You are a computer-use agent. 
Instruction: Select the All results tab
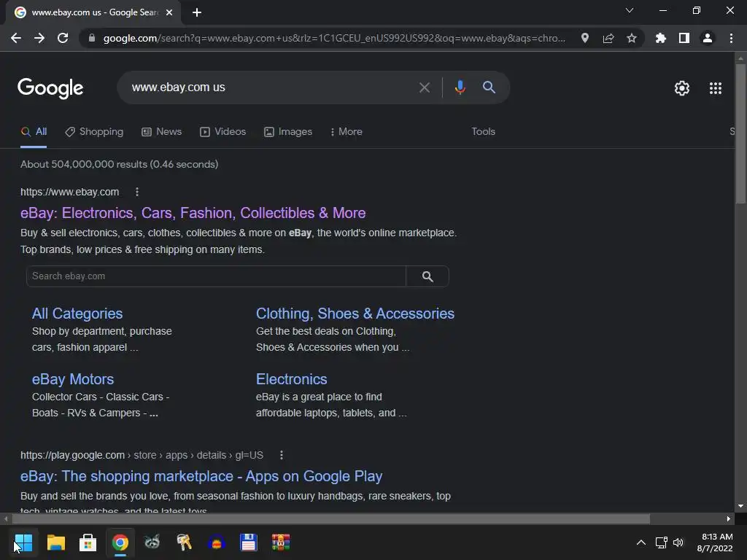(34, 132)
